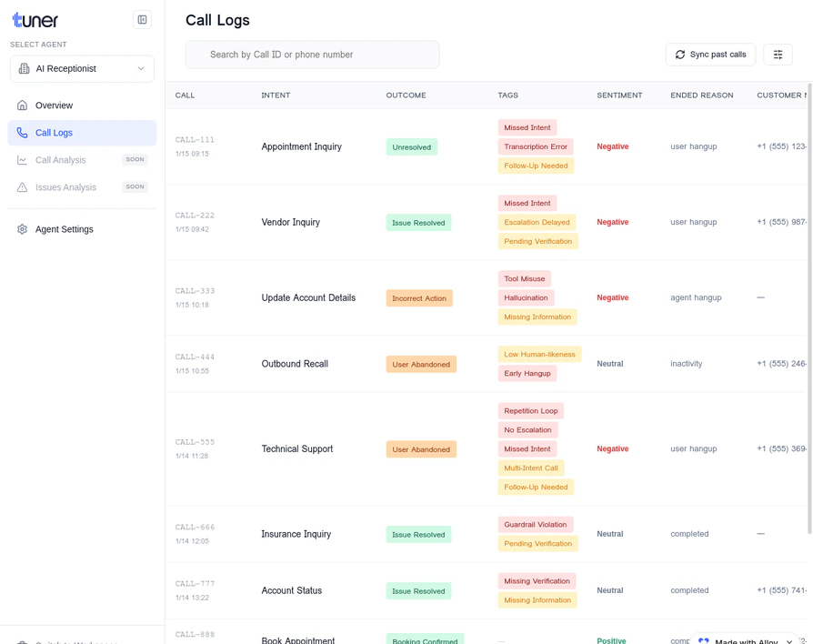Open the CALL-777 row ID
Viewport: 813px width, 644px height.
click(195, 583)
